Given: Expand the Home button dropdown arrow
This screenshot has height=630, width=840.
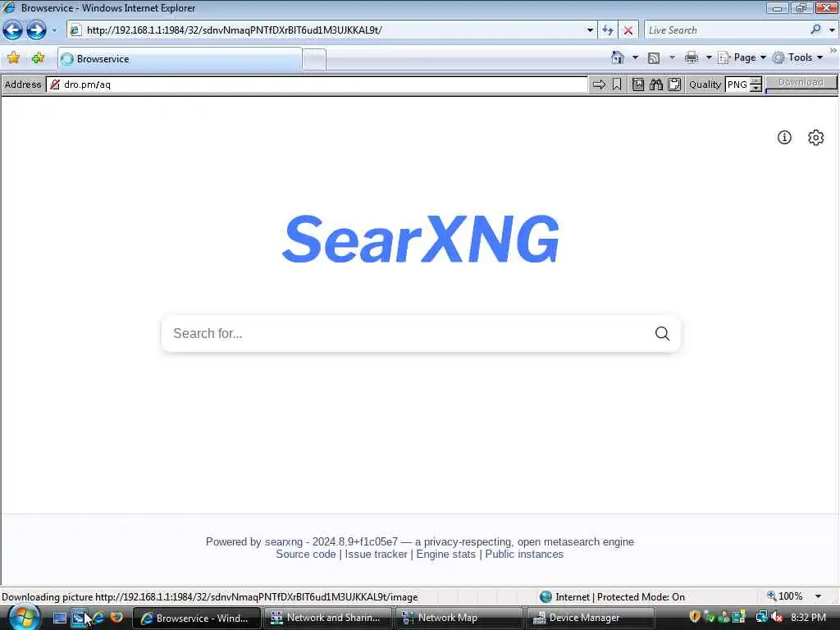Looking at the screenshot, I should [x=636, y=57].
